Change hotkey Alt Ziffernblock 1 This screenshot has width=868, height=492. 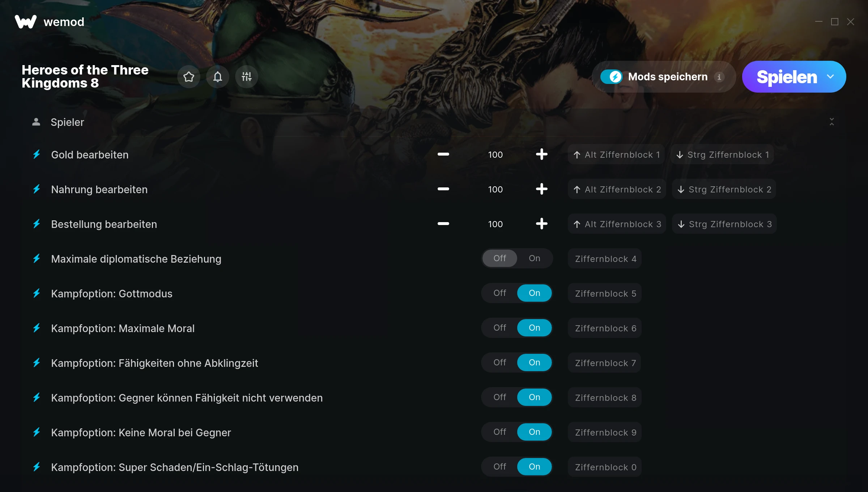tap(616, 154)
